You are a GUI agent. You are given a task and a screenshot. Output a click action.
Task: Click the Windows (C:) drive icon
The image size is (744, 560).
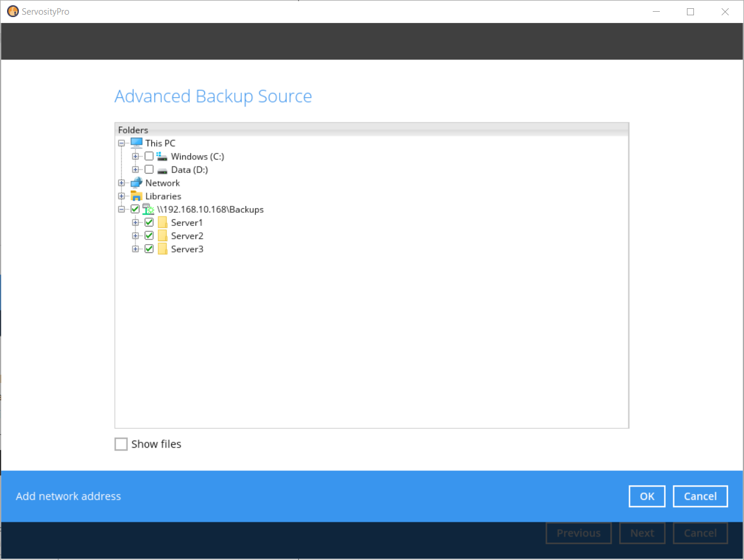coord(161,156)
